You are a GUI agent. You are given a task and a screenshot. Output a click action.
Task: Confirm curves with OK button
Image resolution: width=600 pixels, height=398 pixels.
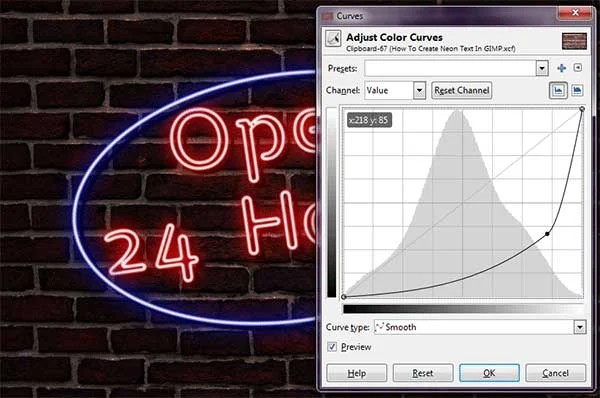click(x=489, y=373)
